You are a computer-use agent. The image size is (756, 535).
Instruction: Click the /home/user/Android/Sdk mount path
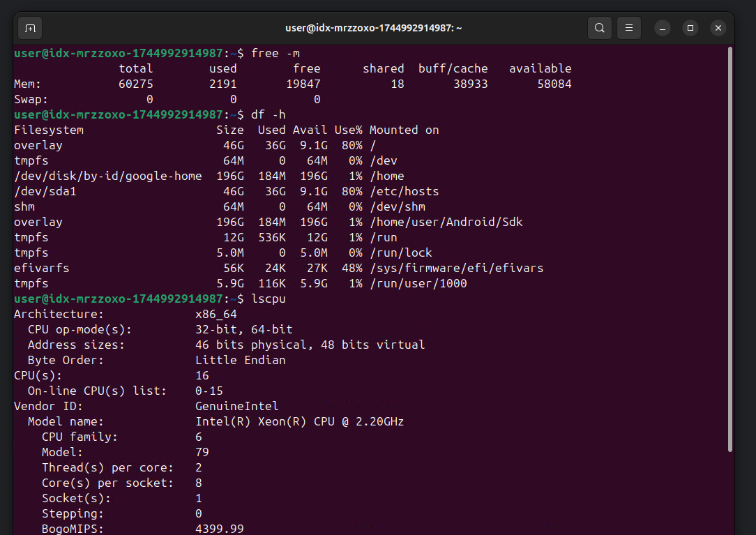pos(446,223)
